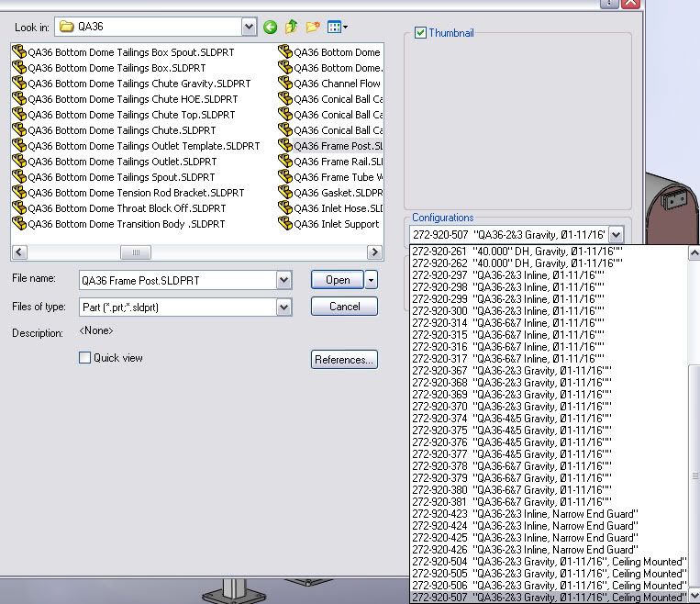Click configurations list scroll down arrow

(x=694, y=596)
